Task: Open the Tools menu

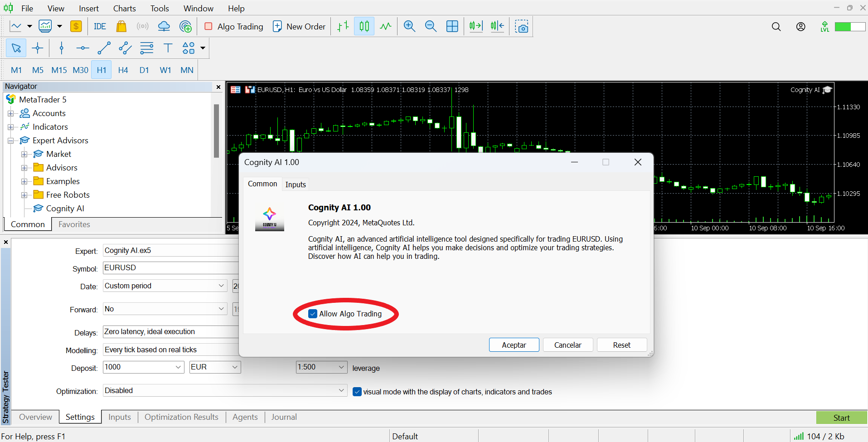Action: (160, 8)
